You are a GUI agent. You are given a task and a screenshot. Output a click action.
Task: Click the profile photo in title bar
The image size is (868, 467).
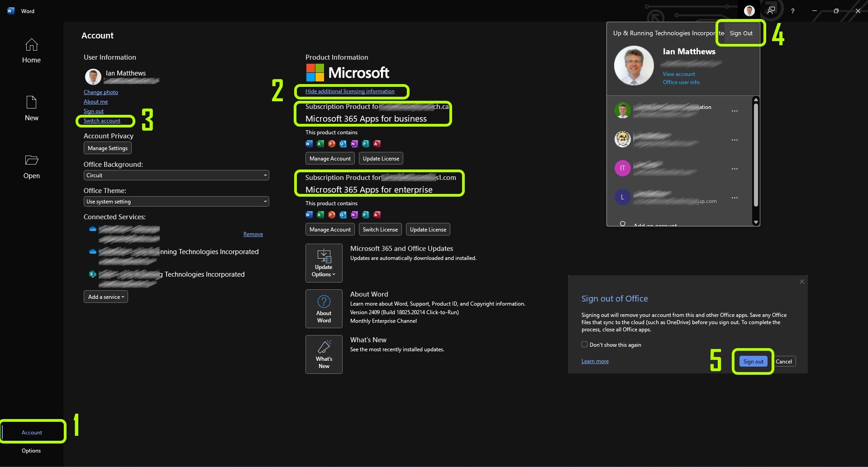click(x=749, y=11)
